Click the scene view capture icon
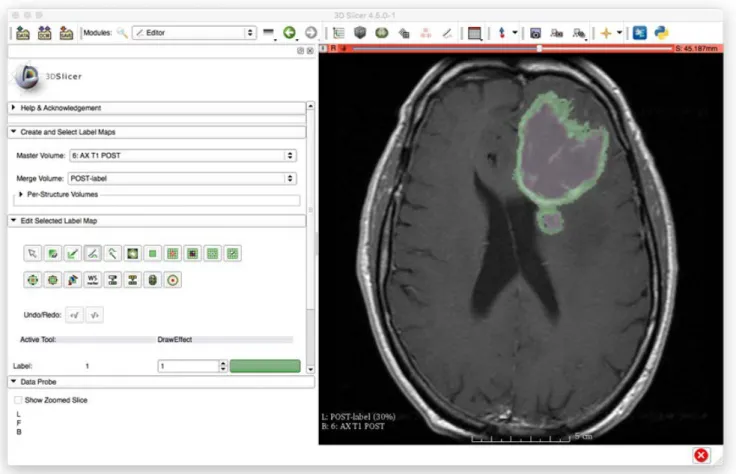Screen dimensions: 736x474 [557, 33]
